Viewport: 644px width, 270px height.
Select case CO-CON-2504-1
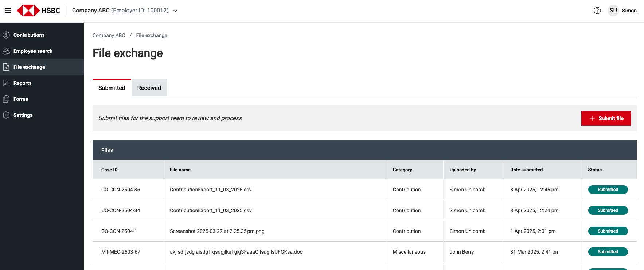coord(119,231)
